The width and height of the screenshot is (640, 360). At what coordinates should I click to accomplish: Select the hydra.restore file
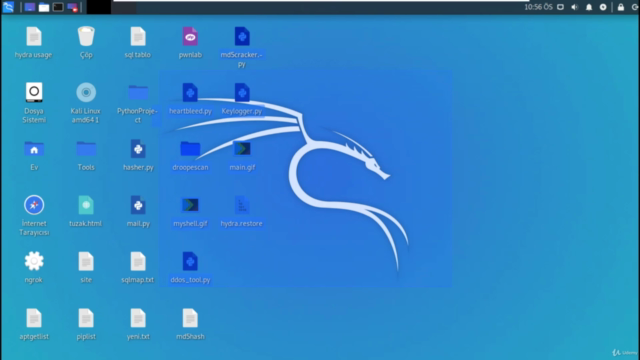pos(242,211)
